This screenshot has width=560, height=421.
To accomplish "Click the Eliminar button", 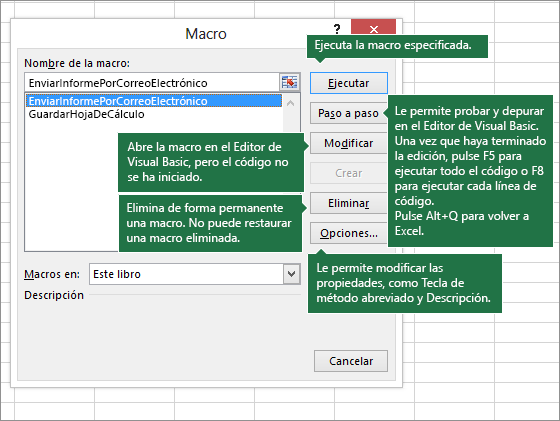I will tap(348, 203).
